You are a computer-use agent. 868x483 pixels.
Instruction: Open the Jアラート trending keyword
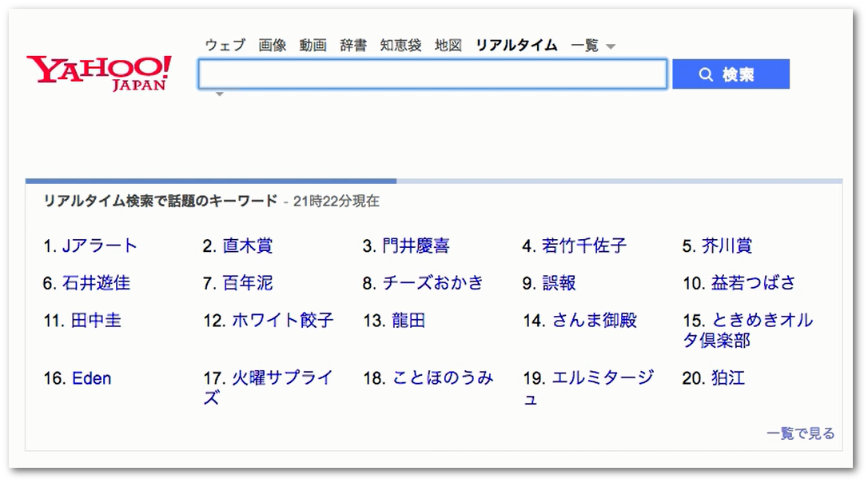[x=100, y=245]
